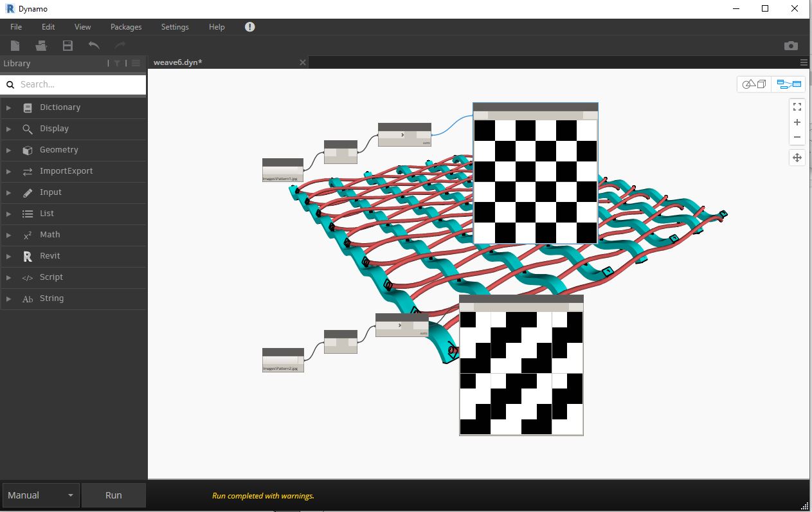
Task: Click the Math x-squared icon
Action: (27, 235)
